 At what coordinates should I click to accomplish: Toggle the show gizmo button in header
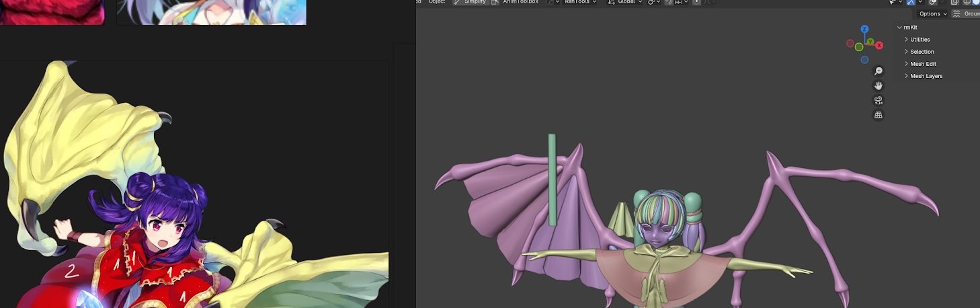911,2
